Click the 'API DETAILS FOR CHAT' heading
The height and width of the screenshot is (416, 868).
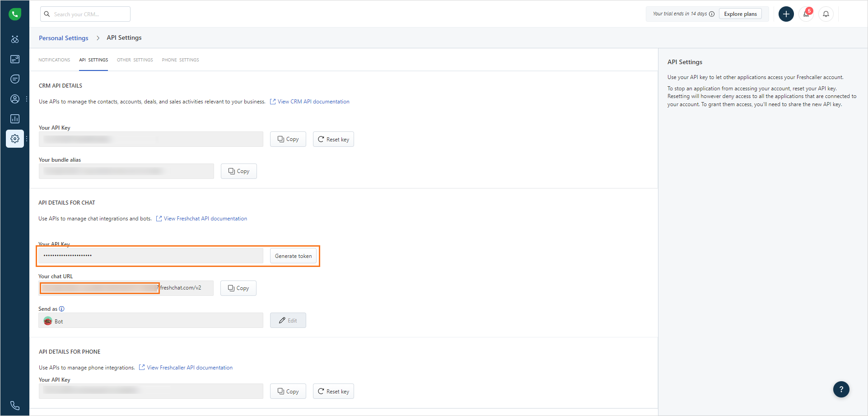point(67,203)
